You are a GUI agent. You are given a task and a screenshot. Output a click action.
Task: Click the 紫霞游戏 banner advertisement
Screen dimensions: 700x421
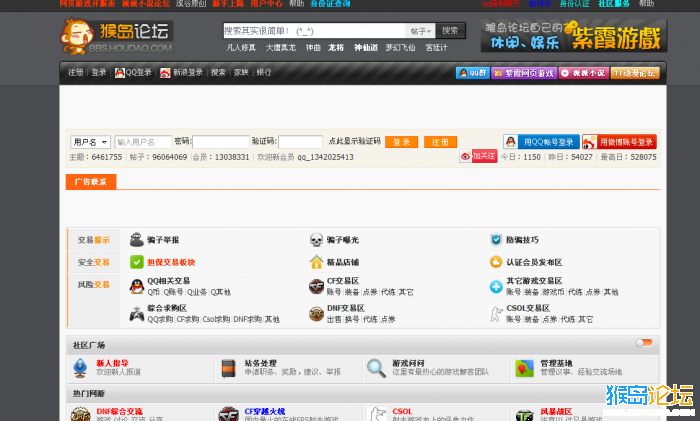pos(574,35)
